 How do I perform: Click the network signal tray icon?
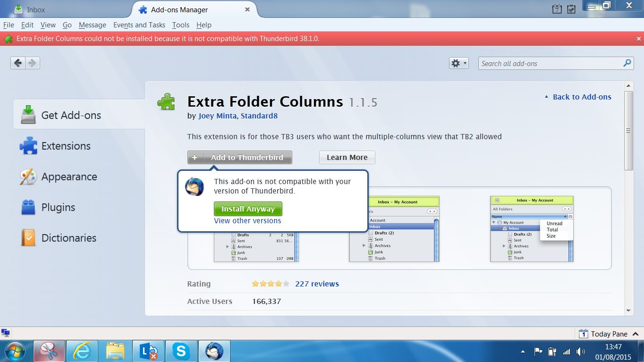[x=567, y=352]
